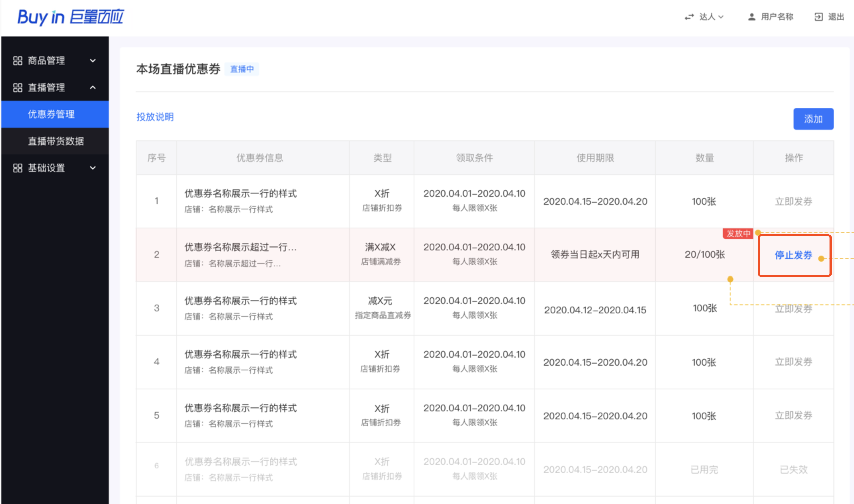Click the red 发放中 status badge
The image size is (854, 504).
pyautogui.click(x=738, y=233)
